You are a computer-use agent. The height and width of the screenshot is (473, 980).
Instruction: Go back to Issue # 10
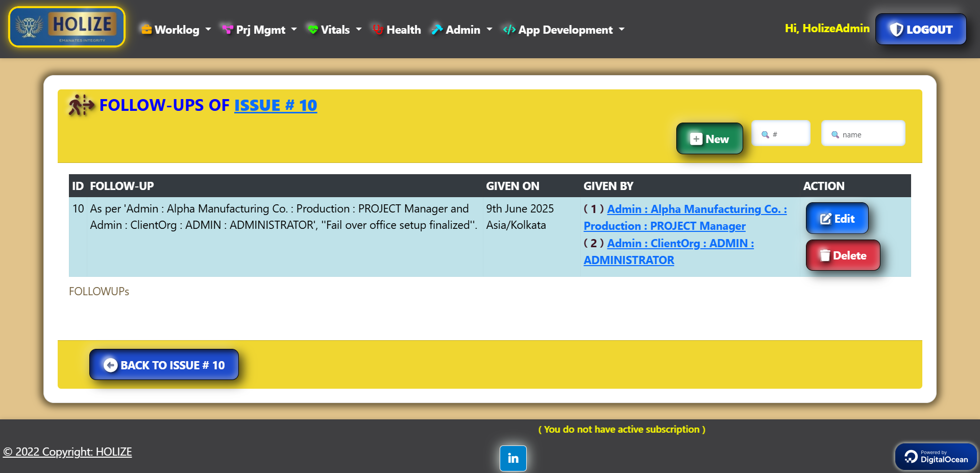pyautogui.click(x=164, y=365)
